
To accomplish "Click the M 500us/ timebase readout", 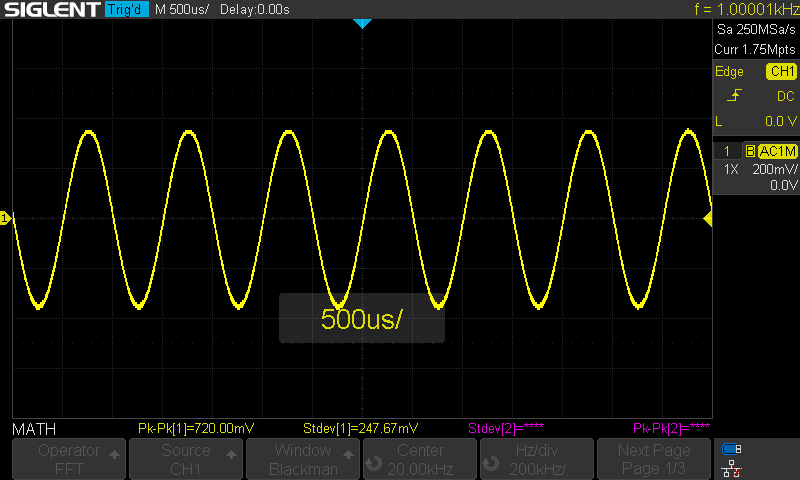I will [x=182, y=9].
